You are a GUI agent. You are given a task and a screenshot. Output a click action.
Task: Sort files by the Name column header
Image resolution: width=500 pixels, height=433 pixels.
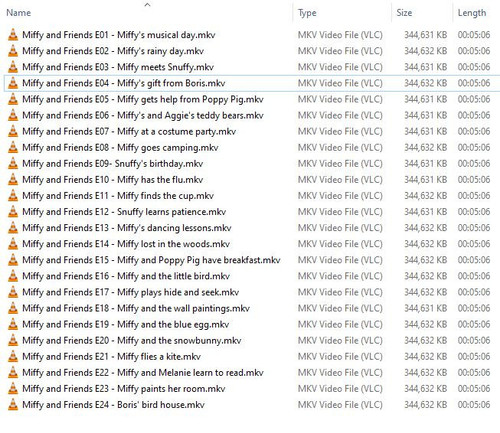19,13
